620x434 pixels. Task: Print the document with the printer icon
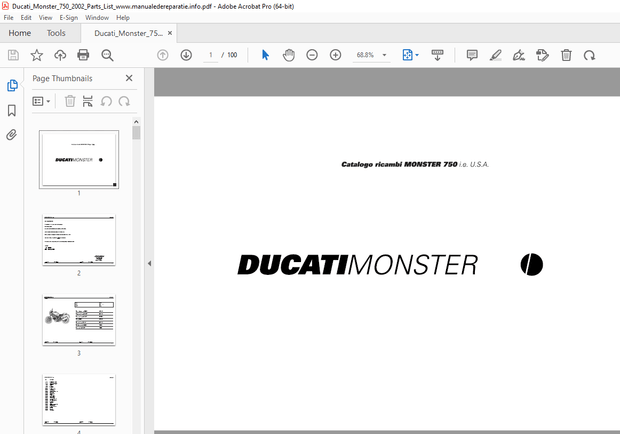(83, 55)
